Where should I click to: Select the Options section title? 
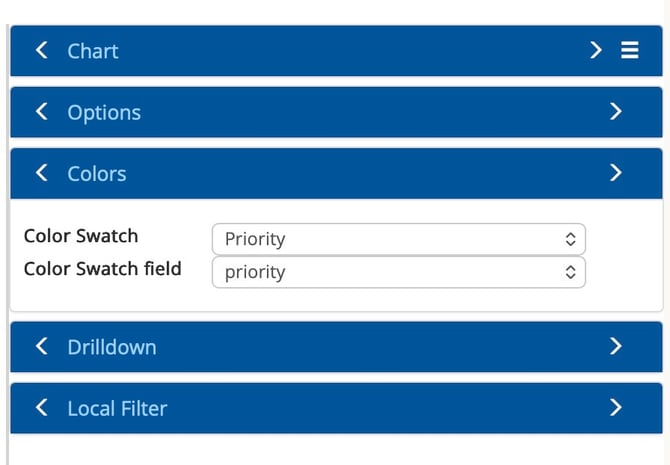104,112
